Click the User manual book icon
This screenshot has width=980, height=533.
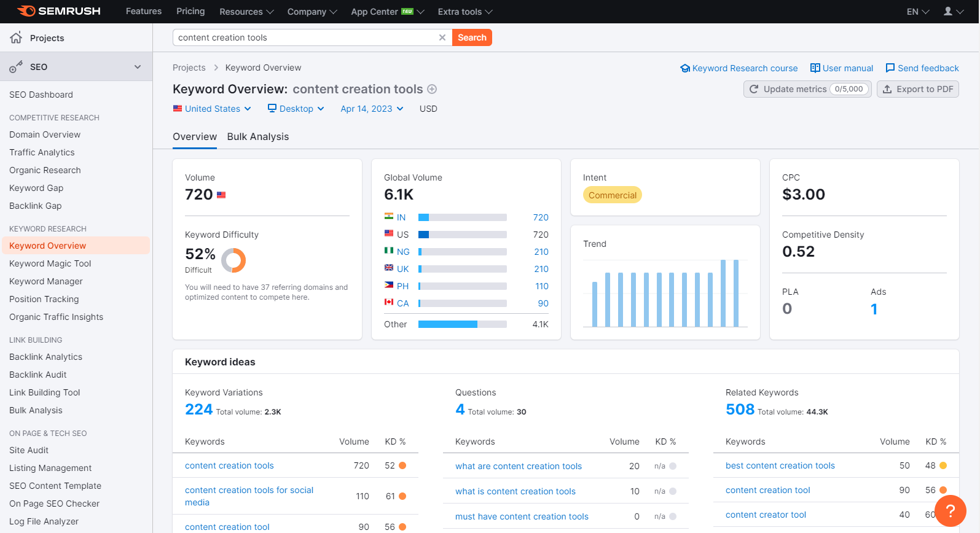tap(815, 68)
